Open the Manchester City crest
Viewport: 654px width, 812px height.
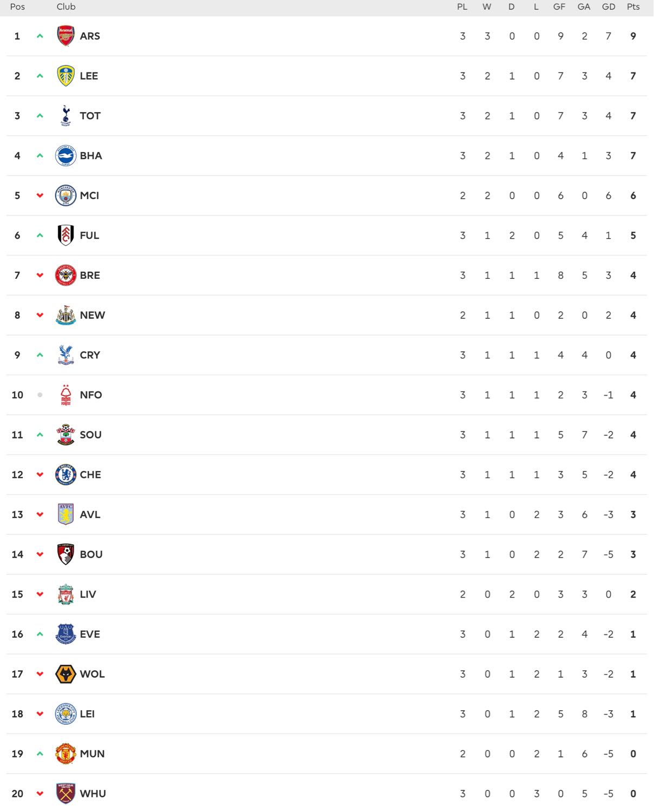(65, 195)
